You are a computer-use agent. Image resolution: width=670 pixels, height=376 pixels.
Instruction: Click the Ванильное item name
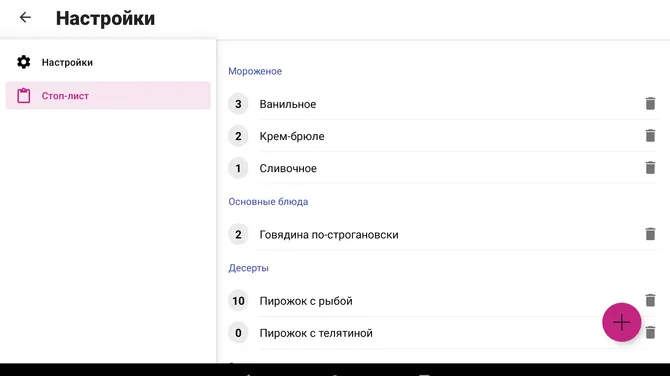pyautogui.click(x=288, y=104)
